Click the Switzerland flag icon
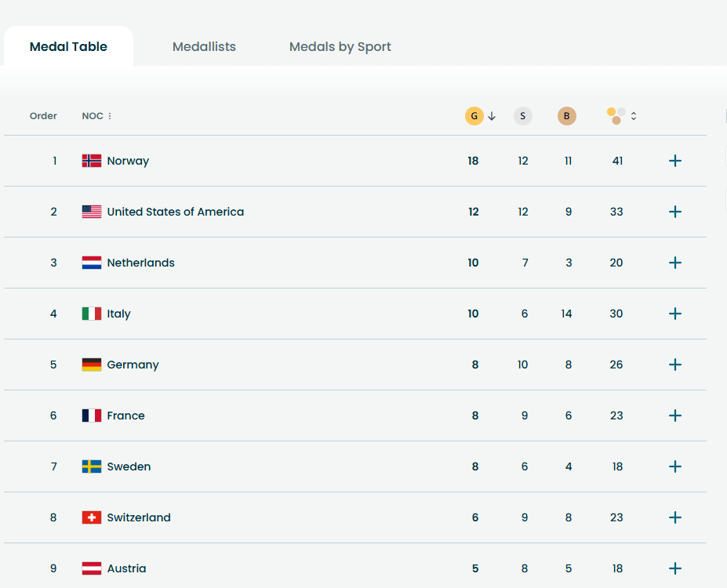 (92, 517)
